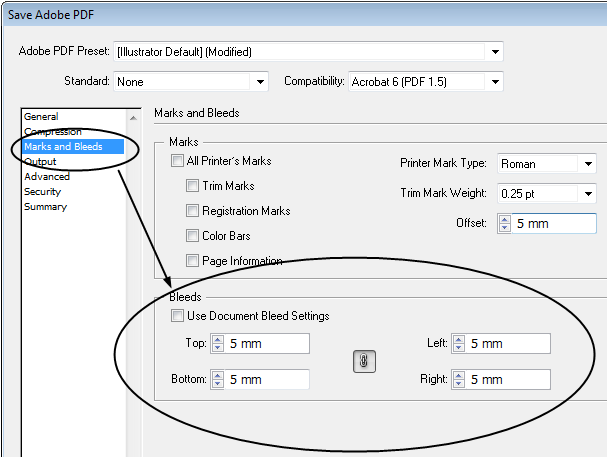
Task: Decrease the Left bleed stepper
Action: [459, 347]
